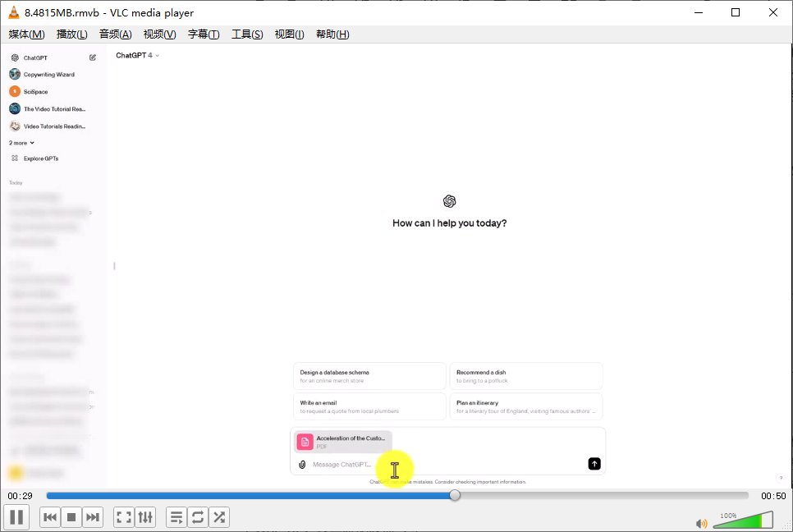The width and height of the screenshot is (793, 532).
Task: Open ChatGPT 4 model dropdown
Action: (138, 55)
